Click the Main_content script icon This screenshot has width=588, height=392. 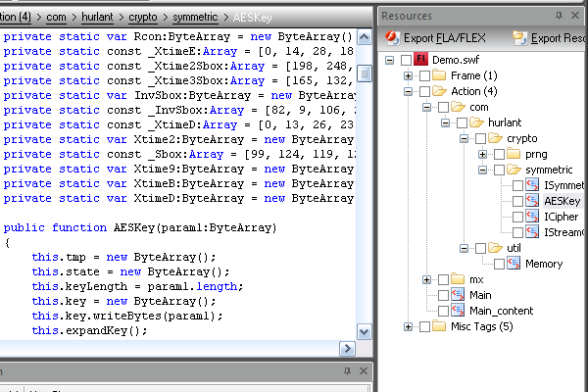point(458,311)
